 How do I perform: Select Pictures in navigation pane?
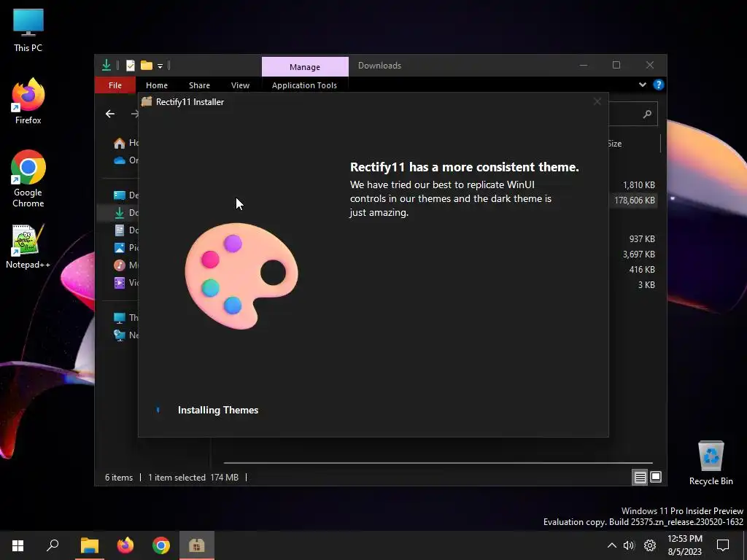[125, 248]
